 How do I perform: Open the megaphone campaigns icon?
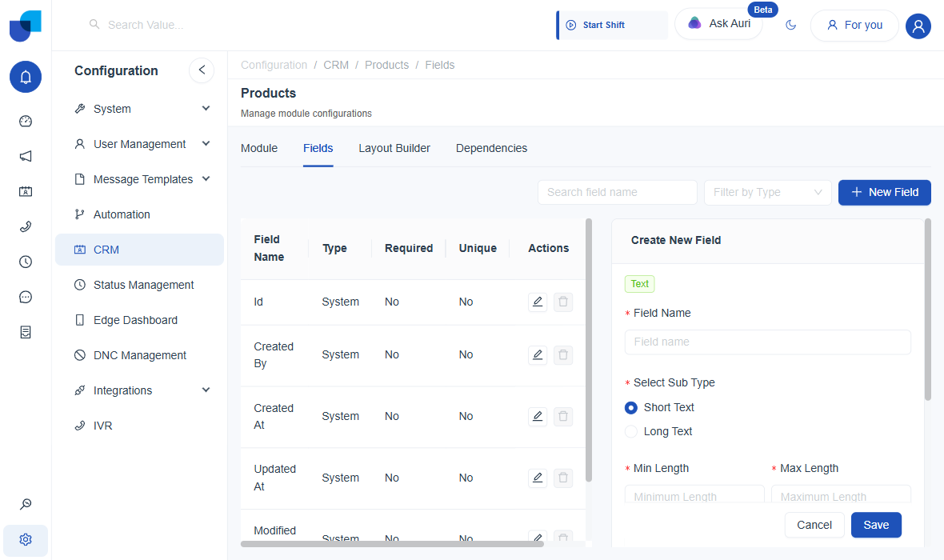(26, 157)
